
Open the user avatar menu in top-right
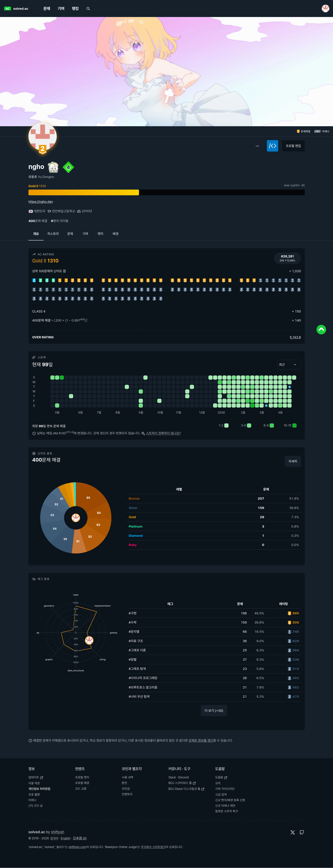pos(325,9)
